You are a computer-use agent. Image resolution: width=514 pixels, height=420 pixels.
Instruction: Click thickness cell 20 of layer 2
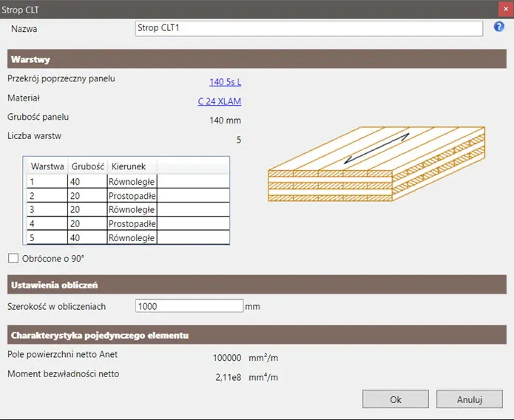point(88,195)
